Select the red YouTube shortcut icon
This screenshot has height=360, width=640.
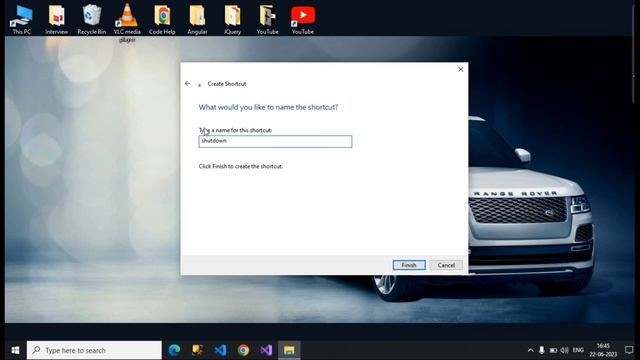click(x=303, y=19)
